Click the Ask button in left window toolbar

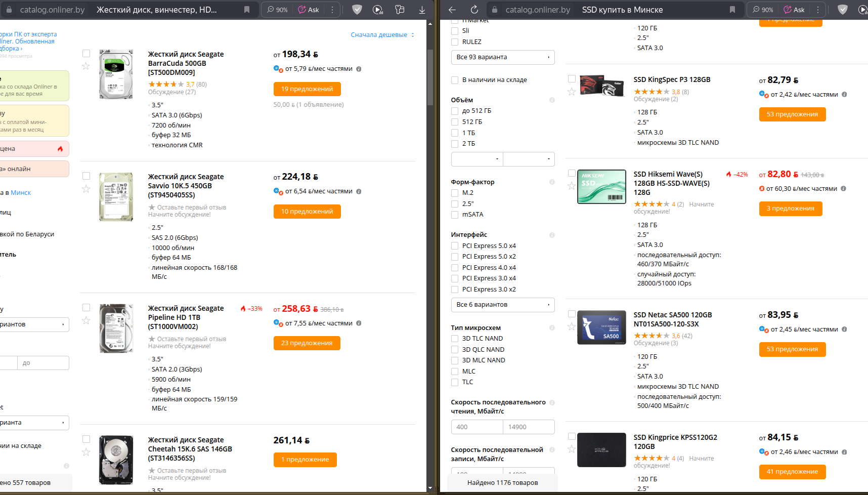click(x=309, y=10)
